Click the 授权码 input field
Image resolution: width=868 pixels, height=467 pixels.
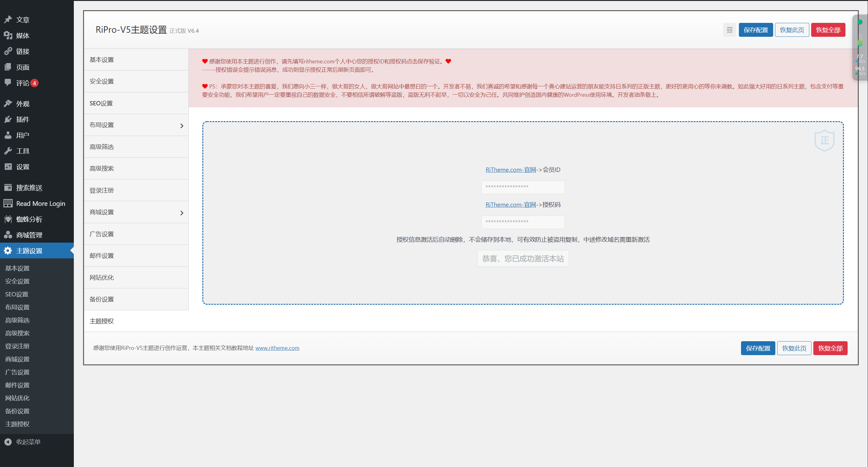pos(523,222)
